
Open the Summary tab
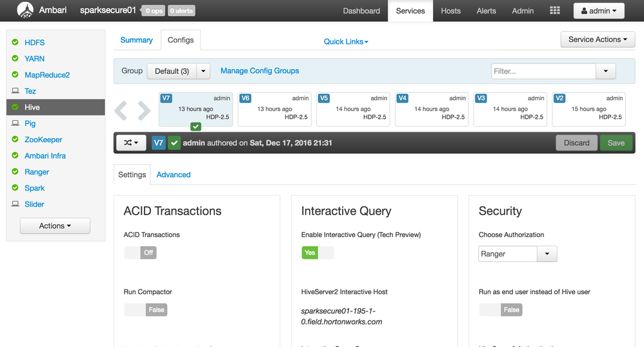(x=137, y=40)
